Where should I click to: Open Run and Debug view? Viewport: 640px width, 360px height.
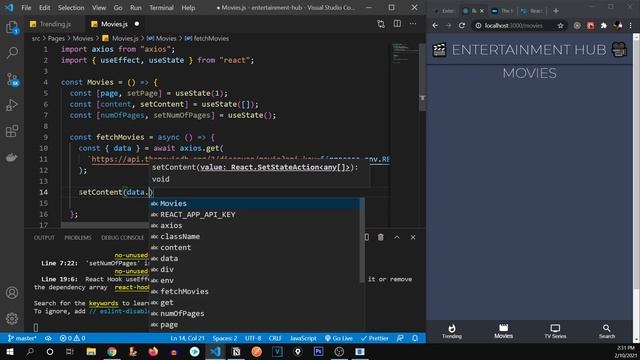pyautogui.click(x=12, y=105)
